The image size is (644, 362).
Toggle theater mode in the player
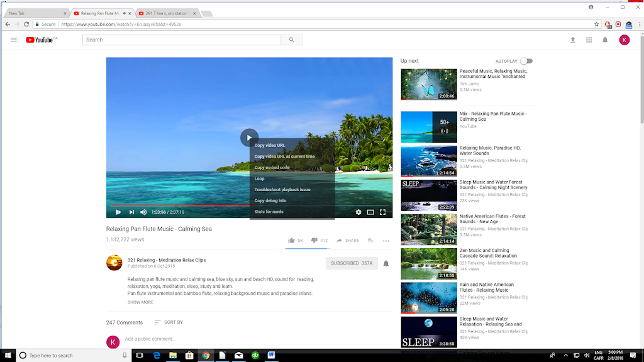[370, 212]
